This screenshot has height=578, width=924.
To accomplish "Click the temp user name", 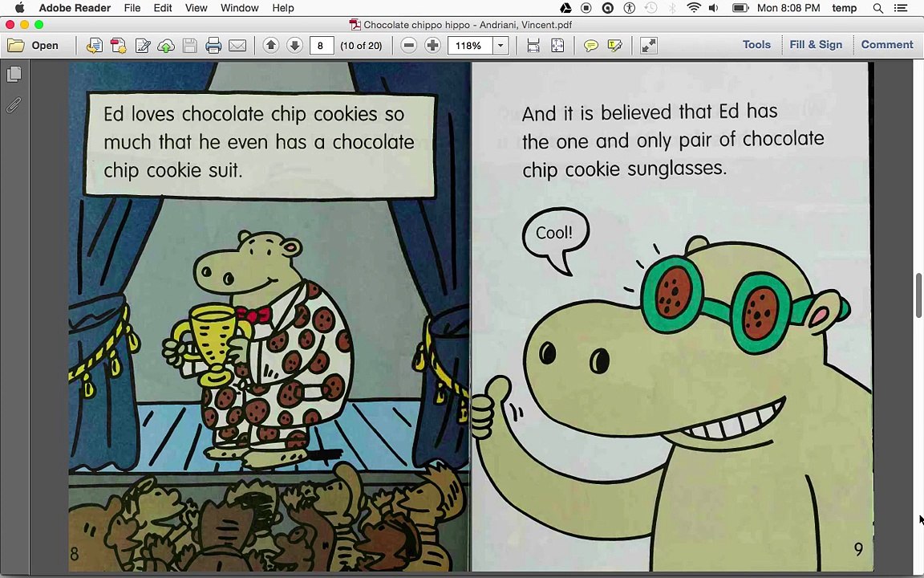I will tap(845, 8).
